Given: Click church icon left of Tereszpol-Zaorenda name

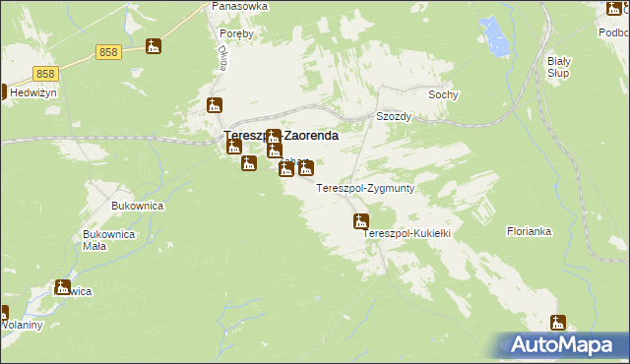Looking at the screenshot, I should tap(234, 147).
